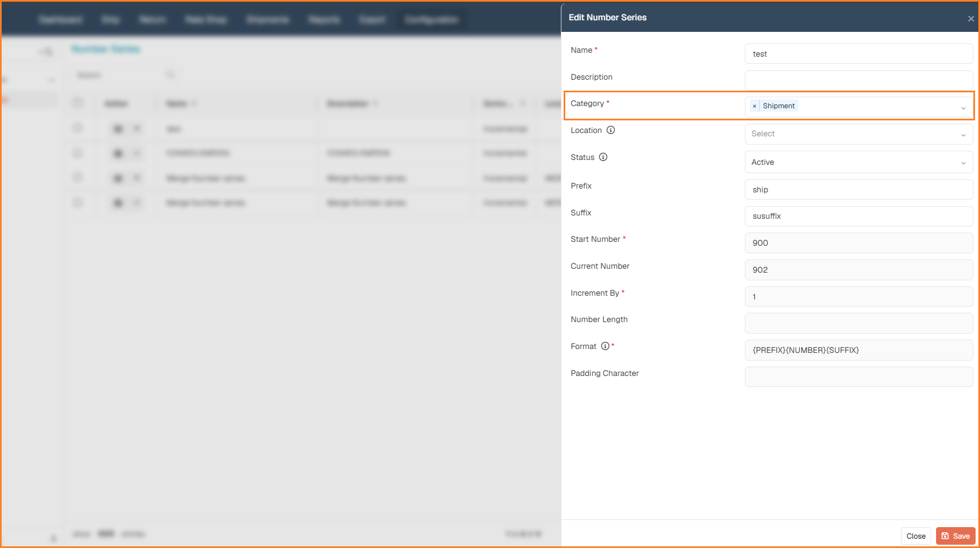Screen dimensions: 980x548
Task: Open the Category dropdown
Action: [859, 107]
